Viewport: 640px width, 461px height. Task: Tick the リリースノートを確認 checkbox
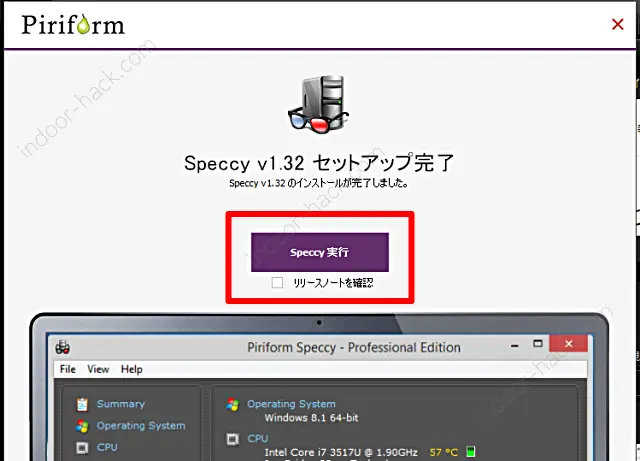click(x=277, y=283)
